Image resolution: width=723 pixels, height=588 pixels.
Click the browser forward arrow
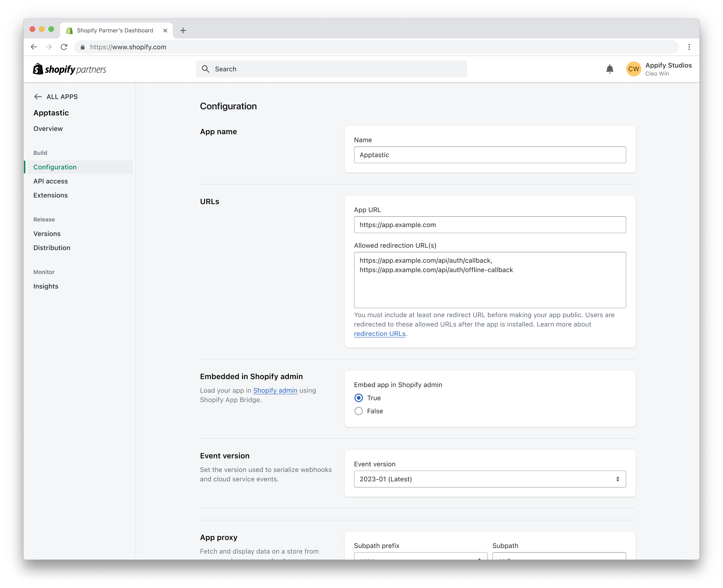49,47
